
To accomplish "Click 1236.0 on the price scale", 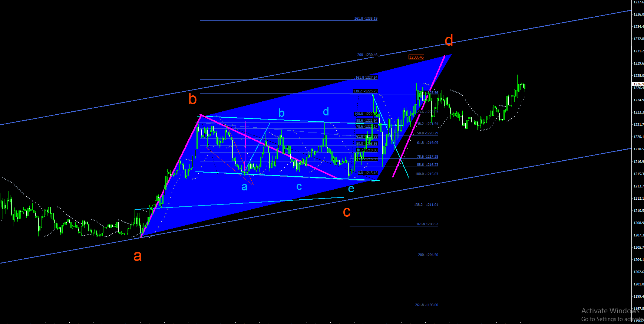I will pyautogui.click(x=638, y=14).
